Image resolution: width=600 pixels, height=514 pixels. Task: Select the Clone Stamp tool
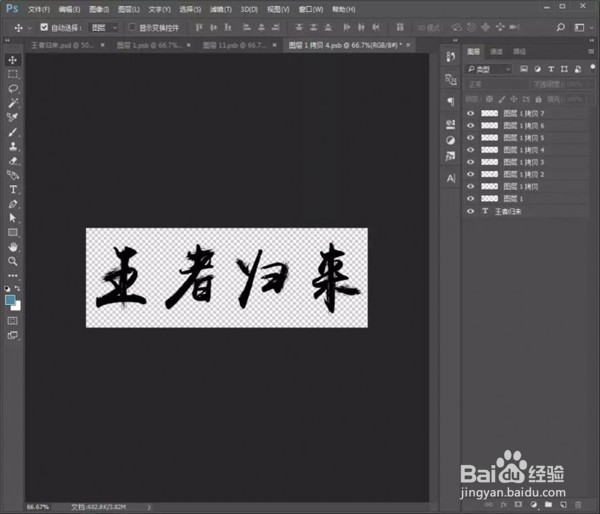pyautogui.click(x=13, y=146)
